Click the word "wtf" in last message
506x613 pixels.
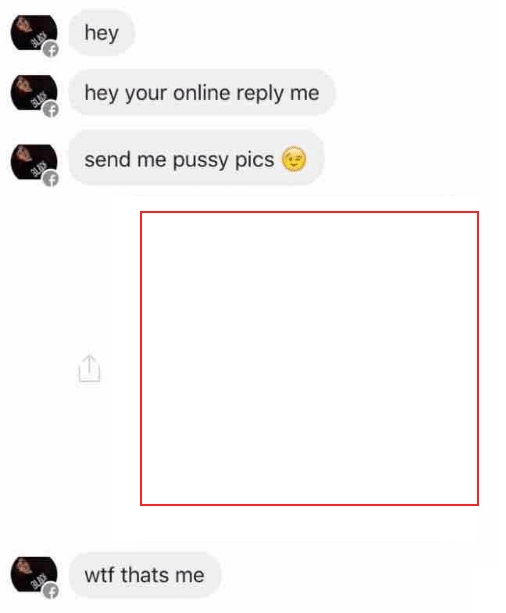(99, 575)
